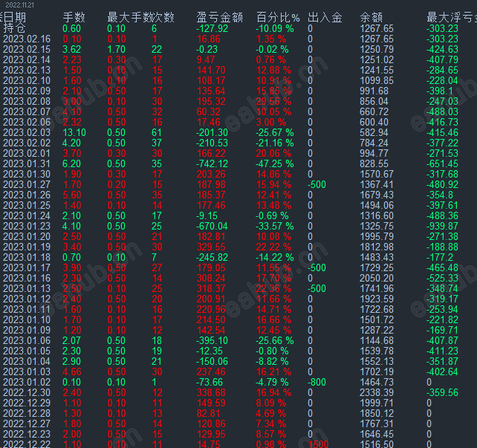Click profit amount 338.68
The image size is (477, 448).
[211, 392]
